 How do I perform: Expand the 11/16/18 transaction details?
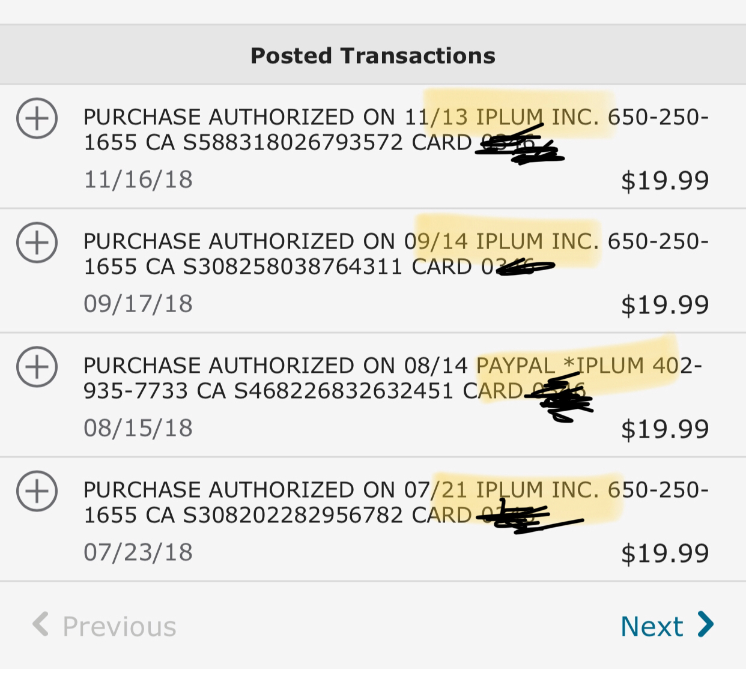pyautogui.click(x=37, y=118)
